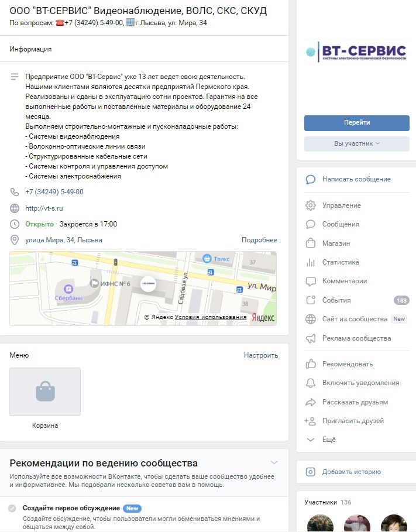Click the traffic light icon on map
This screenshot has width=416, height=532.
click(115, 262)
